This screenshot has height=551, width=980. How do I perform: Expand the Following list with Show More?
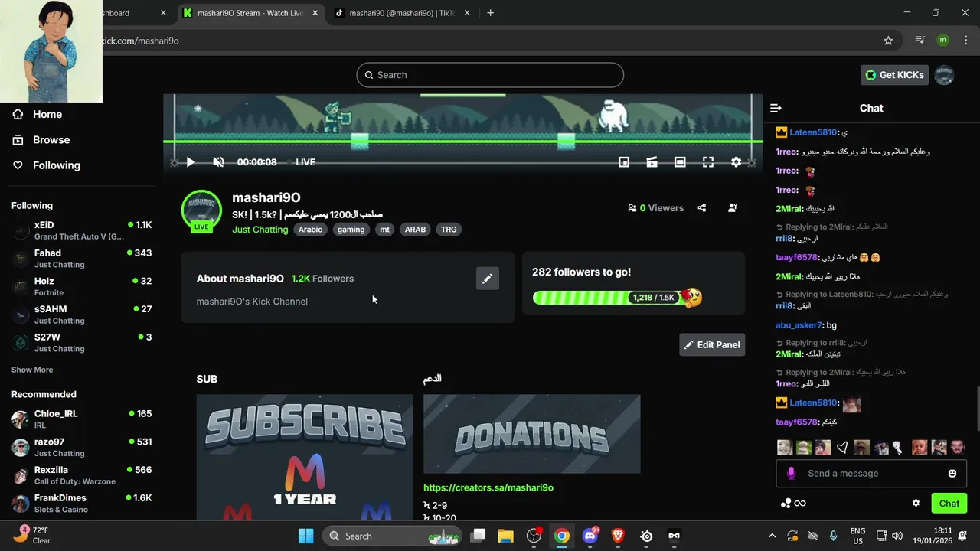pos(32,370)
